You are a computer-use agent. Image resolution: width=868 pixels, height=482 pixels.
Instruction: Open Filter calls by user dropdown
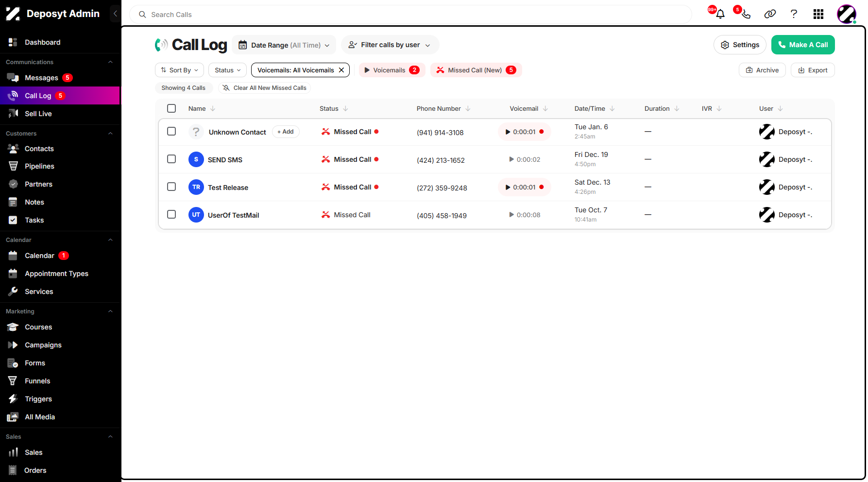click(390, 45)
